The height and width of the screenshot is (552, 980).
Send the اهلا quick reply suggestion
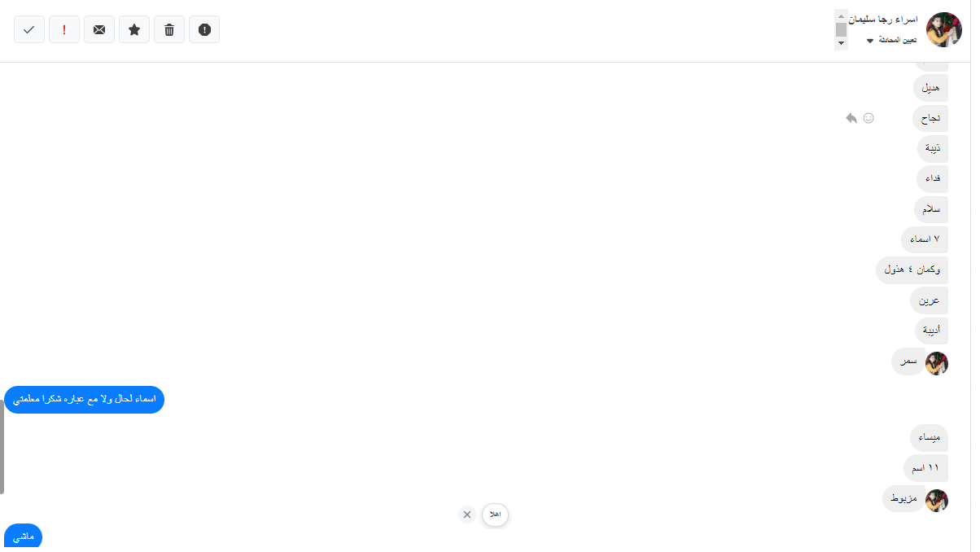coord(495,515)
